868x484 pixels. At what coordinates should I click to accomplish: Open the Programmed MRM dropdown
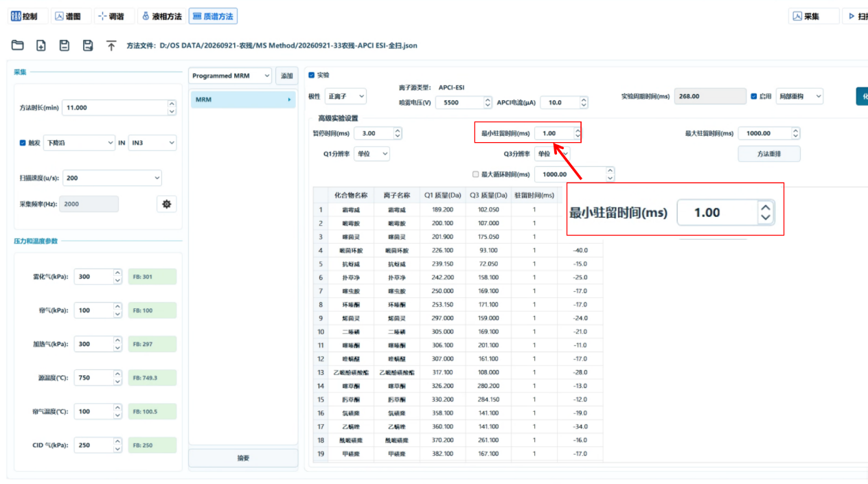[230, 76]
